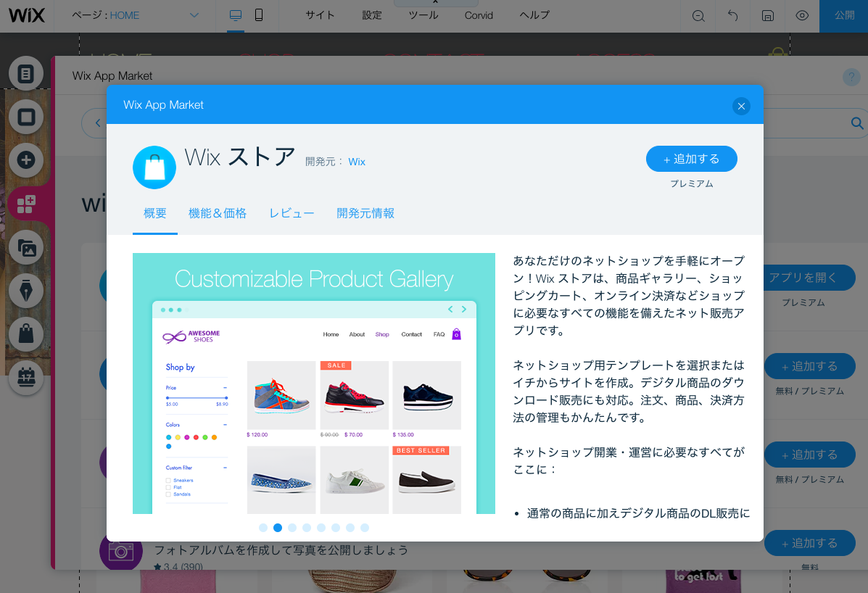The height and width of the screenshot is (593, 868).
Task: Select the 概要 tab
Action: (x=155, y=214)
